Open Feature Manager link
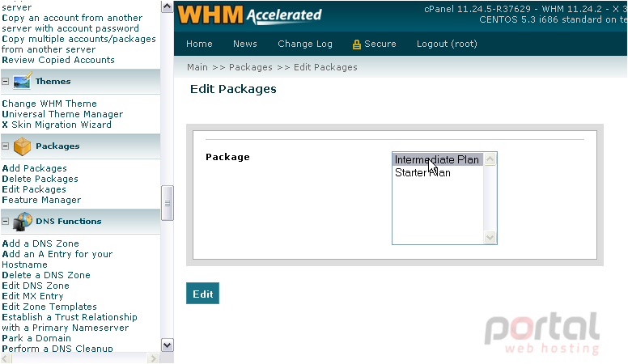 click(x=41, y=200)
